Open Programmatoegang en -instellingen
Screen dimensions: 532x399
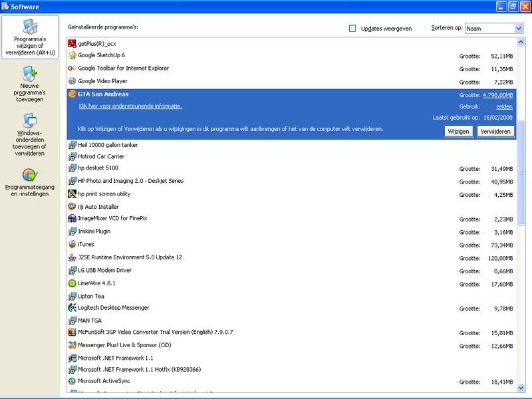coord(29,182)
